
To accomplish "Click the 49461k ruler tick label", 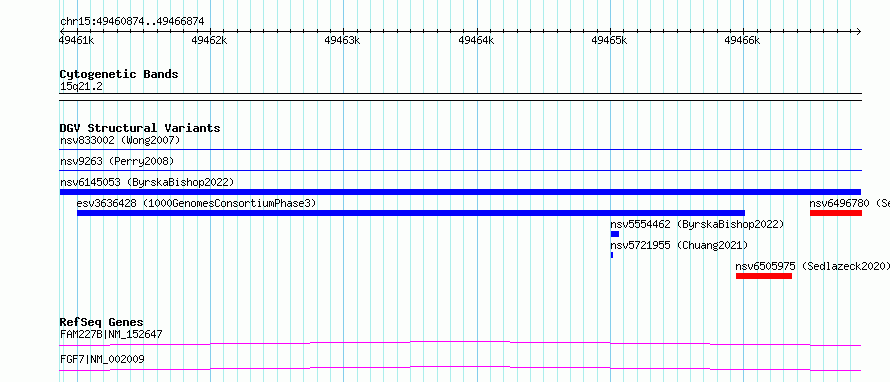I will [x=77, y=40].
